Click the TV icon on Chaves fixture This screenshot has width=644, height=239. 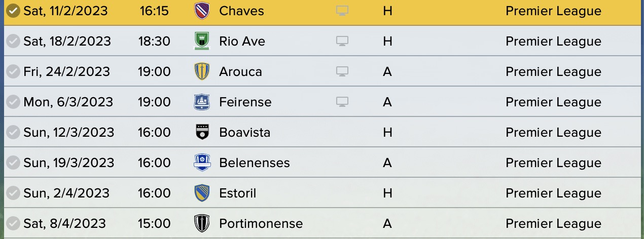pyautogui.click(x=342, y=11)
